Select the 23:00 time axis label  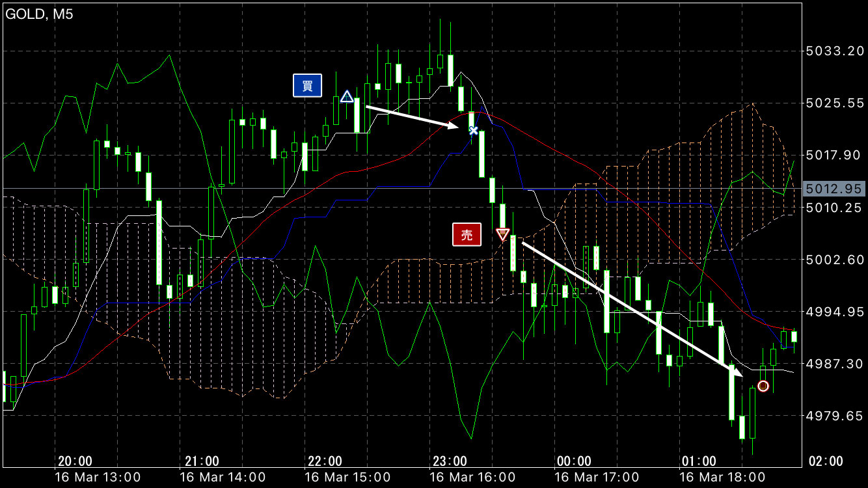pyautogui.click(x=450, y=461)
